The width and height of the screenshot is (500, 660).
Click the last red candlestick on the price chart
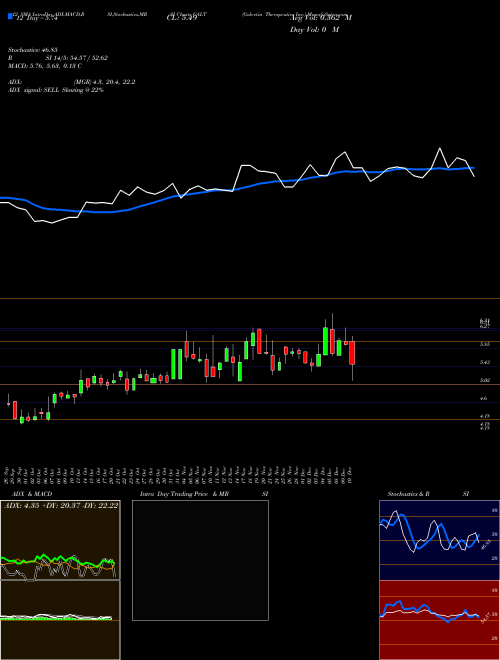coord(352,353)
